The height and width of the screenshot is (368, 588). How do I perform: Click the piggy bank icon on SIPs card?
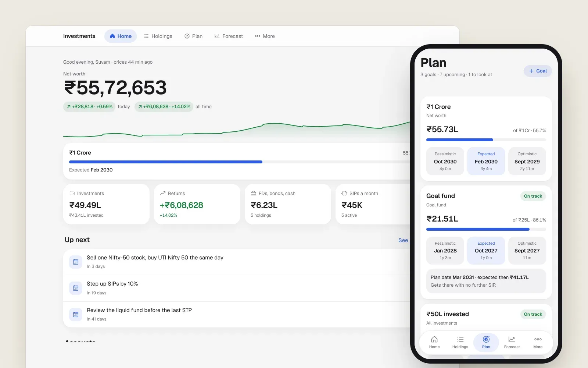(x=344, y=193)
